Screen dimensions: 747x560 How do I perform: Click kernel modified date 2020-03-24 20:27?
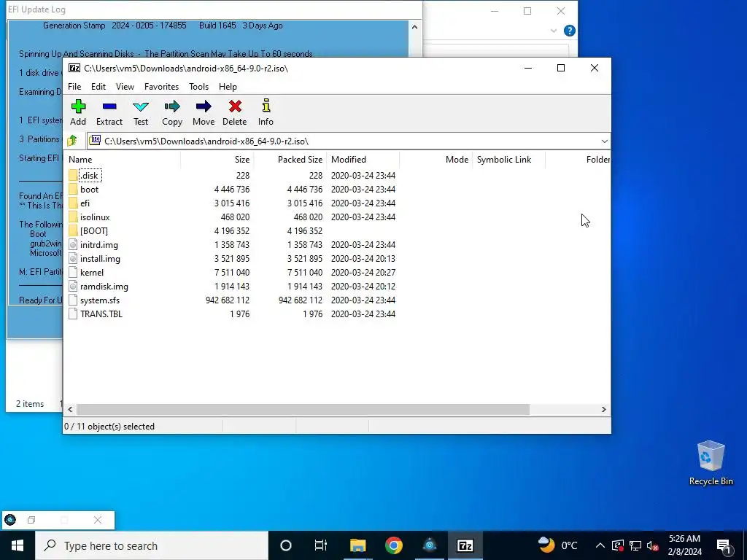click(x=363, y=273)
